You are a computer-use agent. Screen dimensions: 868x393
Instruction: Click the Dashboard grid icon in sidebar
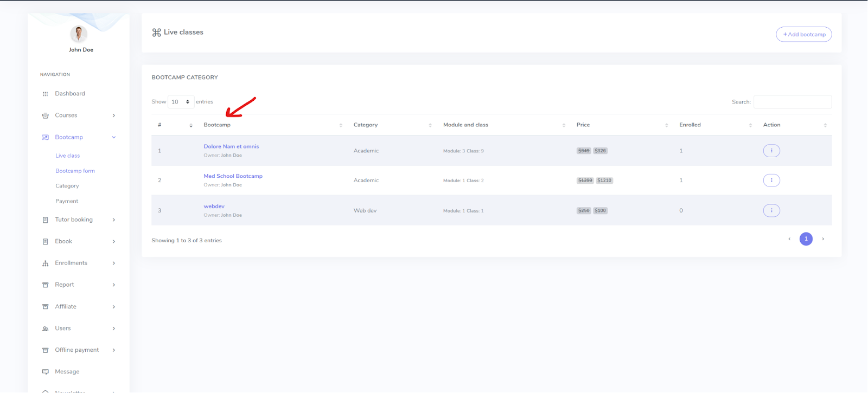[46, 94]
